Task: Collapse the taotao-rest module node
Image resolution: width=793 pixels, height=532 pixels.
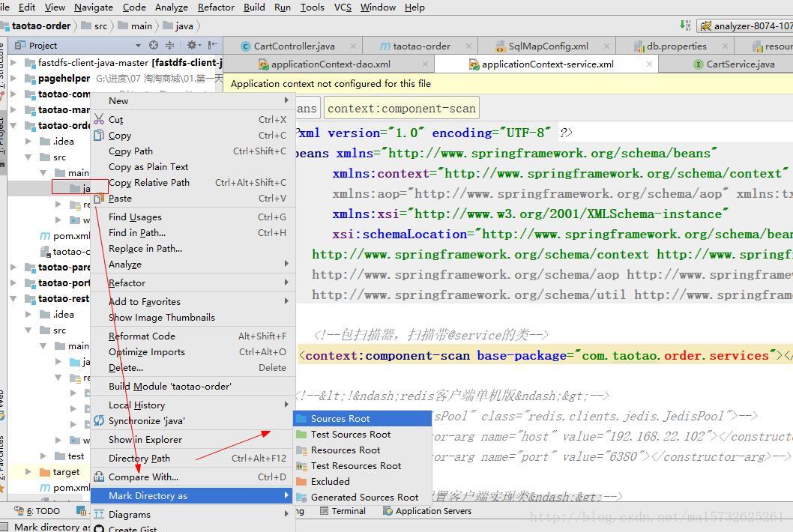Action: [x=13, y=298]
